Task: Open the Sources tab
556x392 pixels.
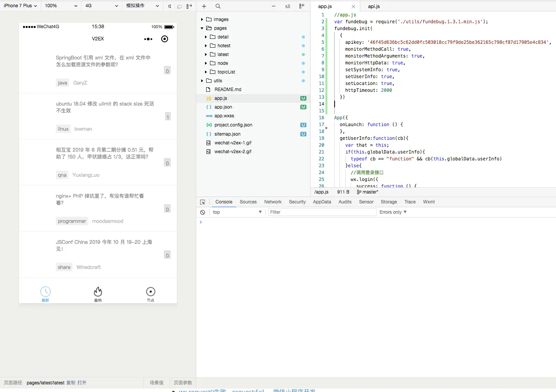Action: [x=248, y=202]
